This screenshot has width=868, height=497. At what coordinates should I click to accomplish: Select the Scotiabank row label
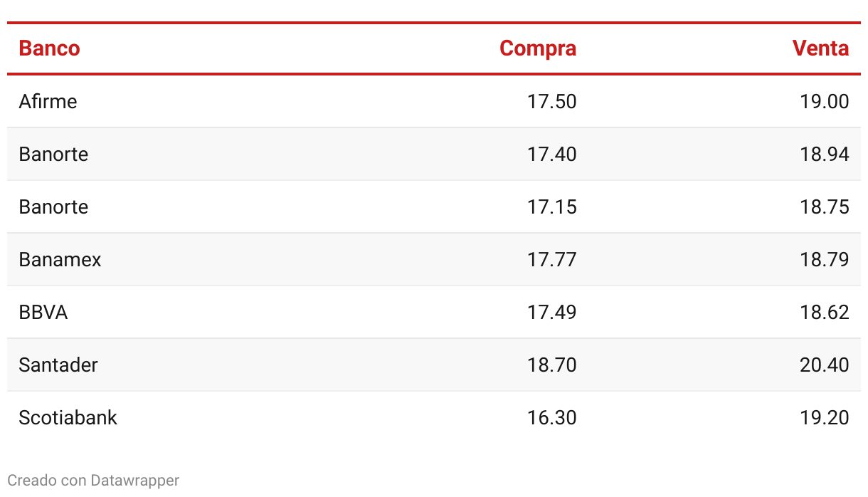click(68, 417)
